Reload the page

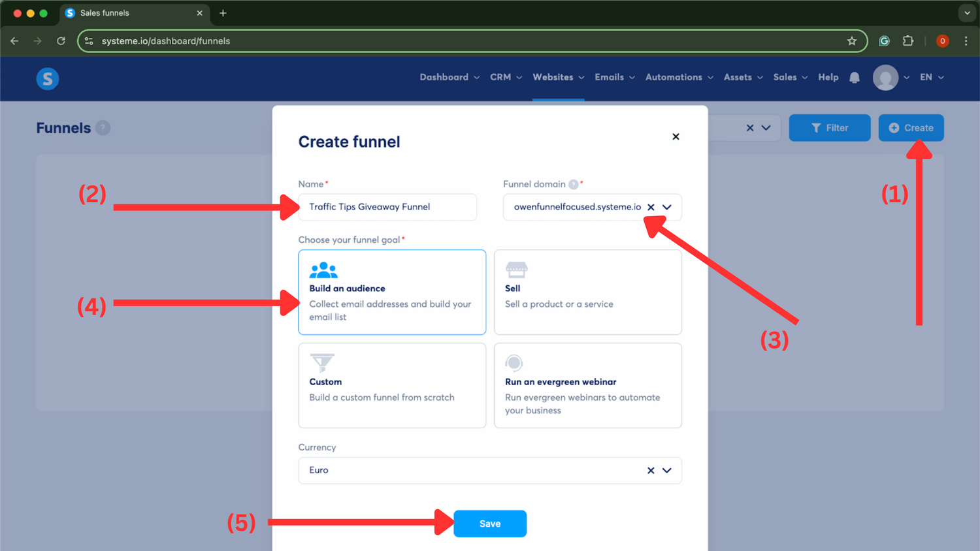pos(61,40)
